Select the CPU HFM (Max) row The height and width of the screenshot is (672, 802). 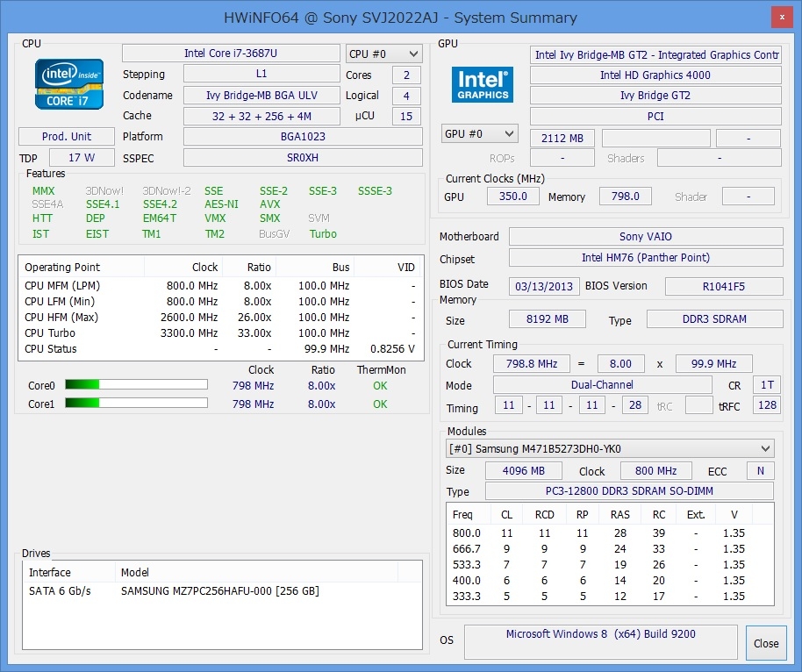click(221, 317)
